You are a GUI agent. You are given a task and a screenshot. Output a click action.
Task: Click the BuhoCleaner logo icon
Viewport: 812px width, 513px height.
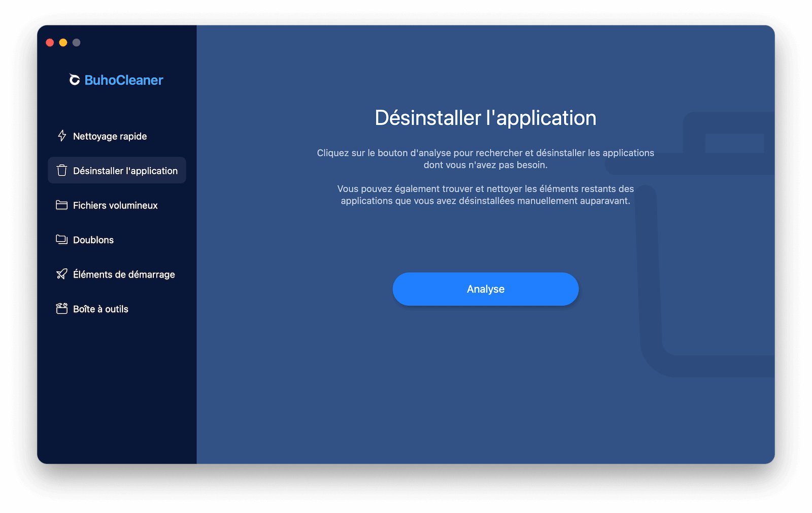pyautogui.click(x=75, y=80)
